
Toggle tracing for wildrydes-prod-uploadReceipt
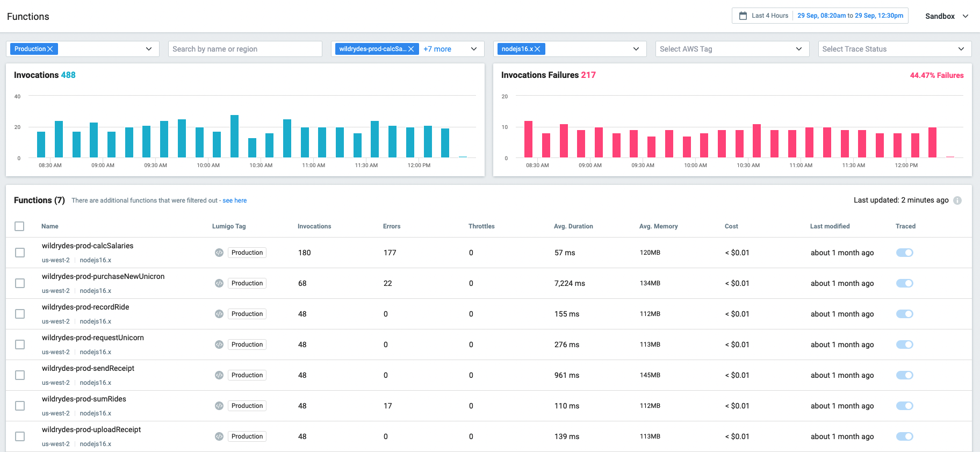point(905,436)
